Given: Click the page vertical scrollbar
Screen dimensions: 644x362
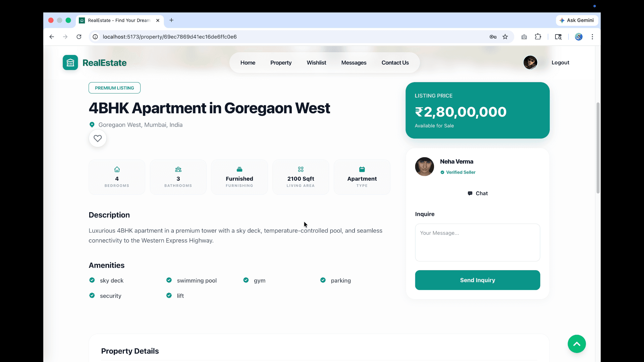Looking at the screenshot, I should coord(598,147).
